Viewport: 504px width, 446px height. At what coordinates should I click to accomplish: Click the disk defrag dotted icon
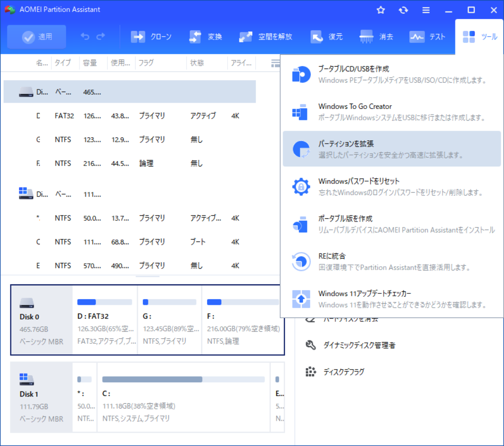[310, 372]
